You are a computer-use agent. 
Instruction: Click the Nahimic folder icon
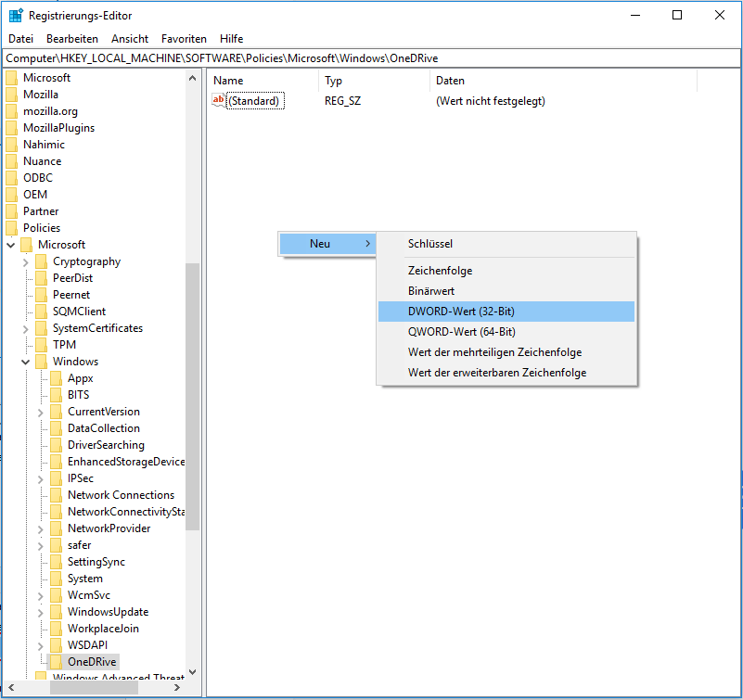(12, 145)
